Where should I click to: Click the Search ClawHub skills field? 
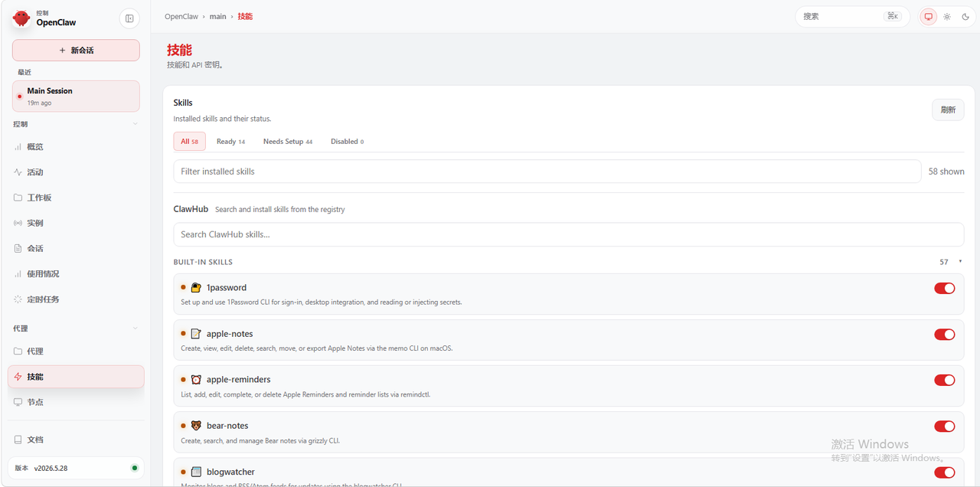click(569, 234)
